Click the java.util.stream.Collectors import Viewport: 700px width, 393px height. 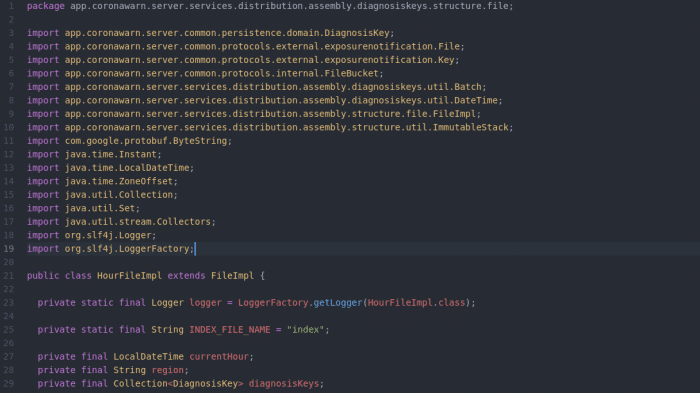(x=121, y=222)
